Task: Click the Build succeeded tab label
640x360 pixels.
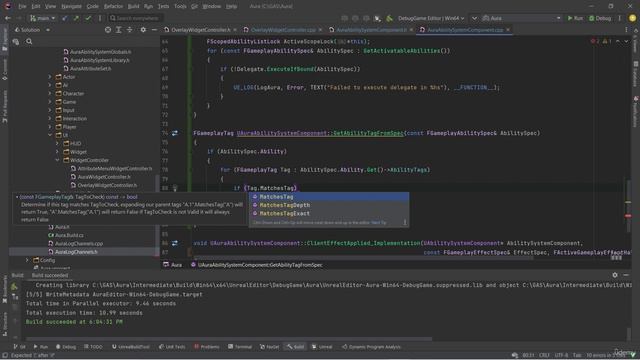Action: click(50, 275)
